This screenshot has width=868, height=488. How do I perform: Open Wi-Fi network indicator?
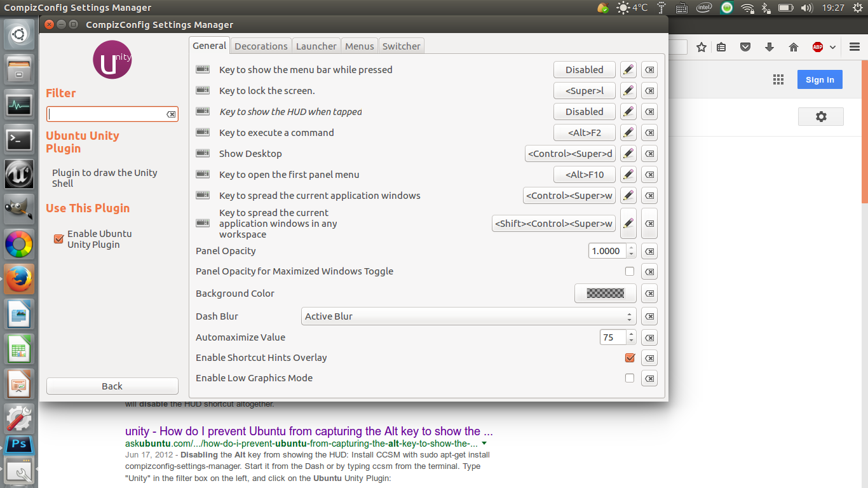[748, 8]
